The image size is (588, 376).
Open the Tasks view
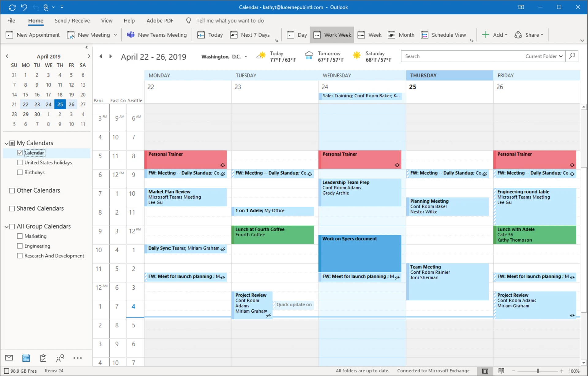pyautogui.click(x=43, y=358)
